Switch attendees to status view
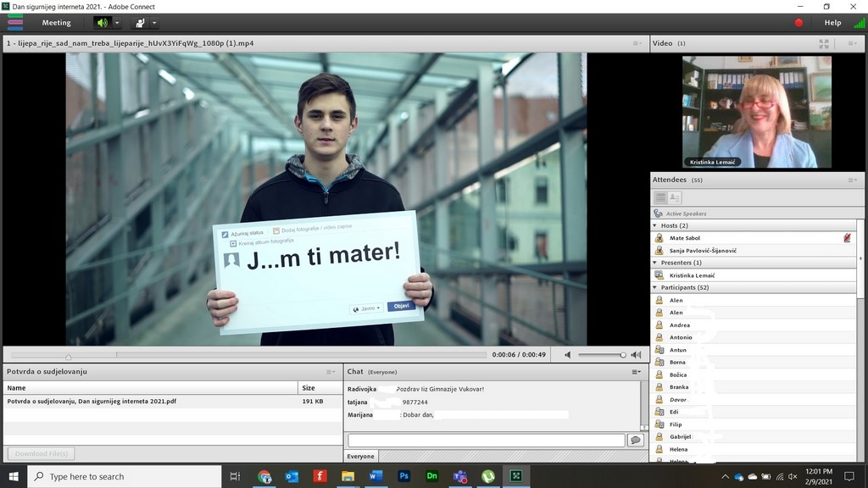 [x=675, y=197]
